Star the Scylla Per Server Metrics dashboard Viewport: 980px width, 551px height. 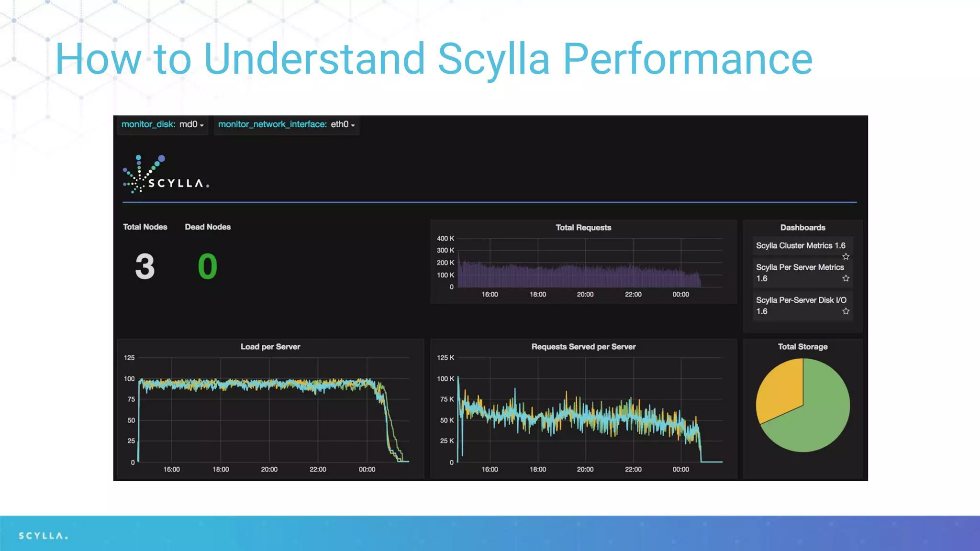(x=846, y=278)
